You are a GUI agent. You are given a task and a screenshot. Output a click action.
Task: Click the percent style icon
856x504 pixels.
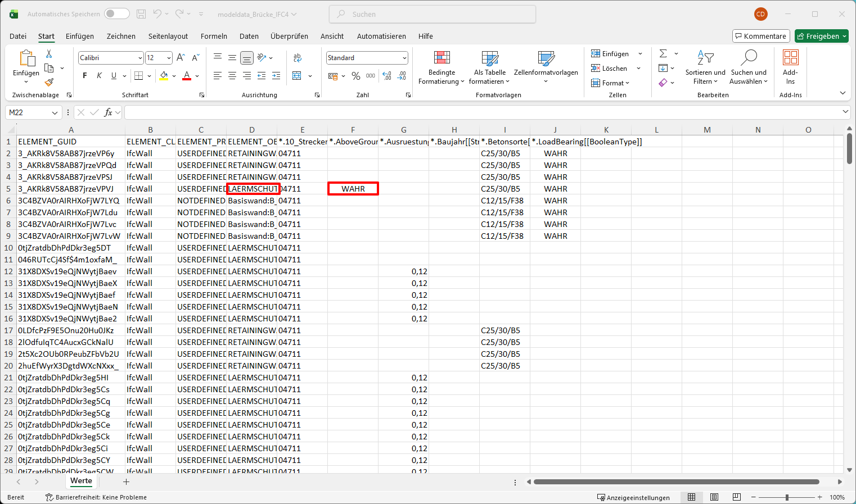pos(355,76)
